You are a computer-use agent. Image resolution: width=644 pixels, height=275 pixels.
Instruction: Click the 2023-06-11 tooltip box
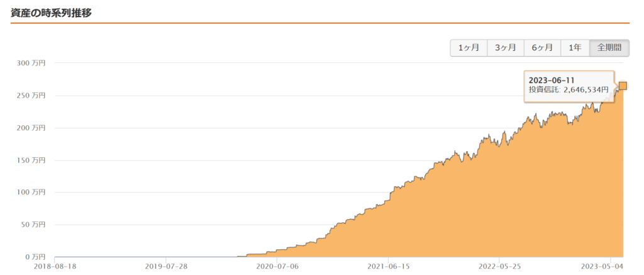pos(569,86)
